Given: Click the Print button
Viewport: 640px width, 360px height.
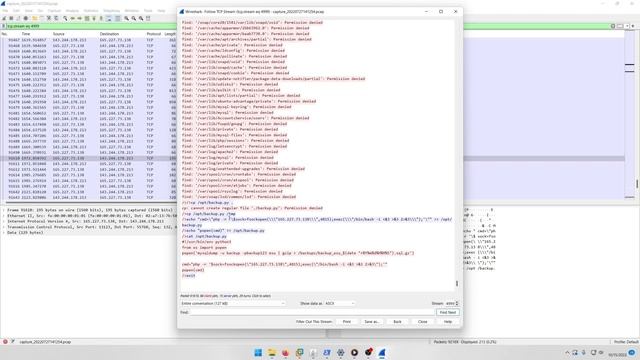Looking at the screenshot, I should (347, 322).
